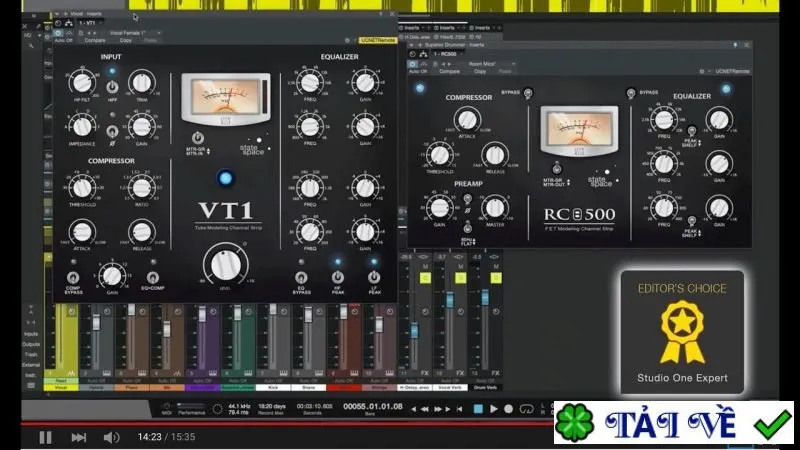Open the gear settings icon in VT1 header
This screenshot has width=800, height=450.
[347, 40]
